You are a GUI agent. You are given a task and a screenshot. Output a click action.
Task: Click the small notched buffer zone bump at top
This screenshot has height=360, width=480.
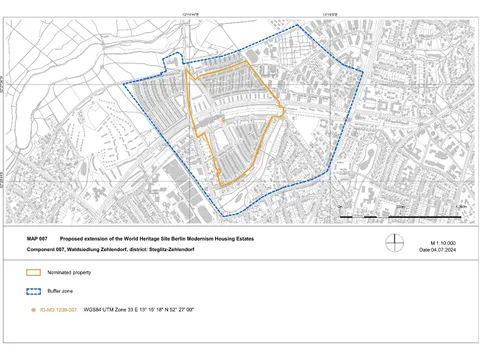pos(173,61)
